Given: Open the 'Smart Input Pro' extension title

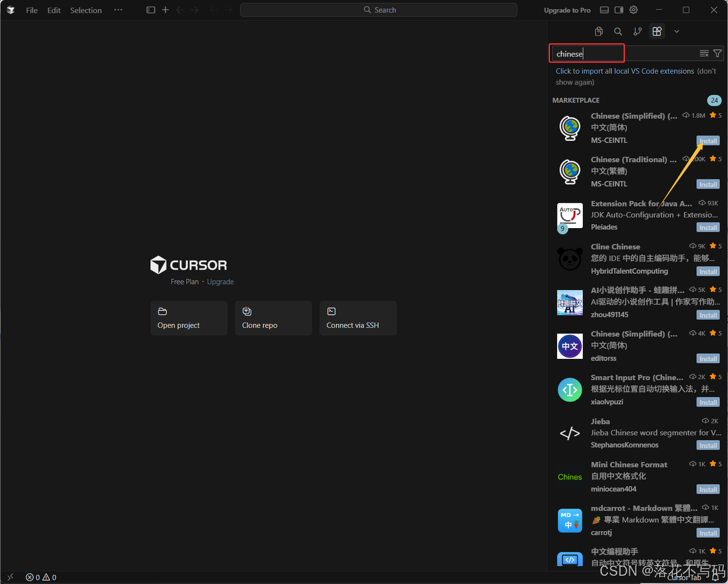Looking at the screenshot, I should (x=637, y=378).
